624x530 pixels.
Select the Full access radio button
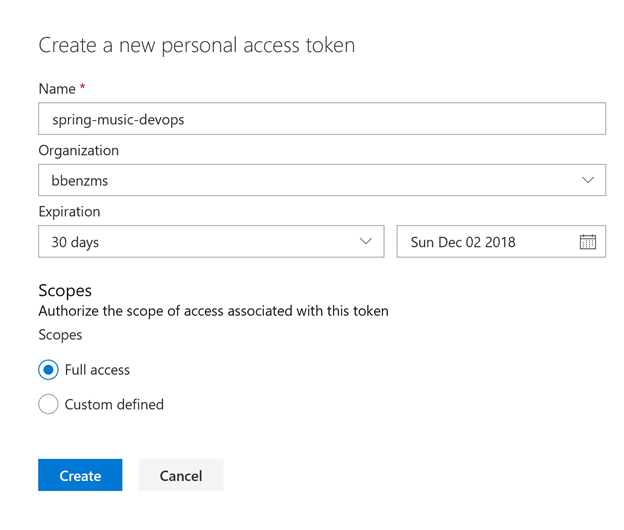click(48, 370)
